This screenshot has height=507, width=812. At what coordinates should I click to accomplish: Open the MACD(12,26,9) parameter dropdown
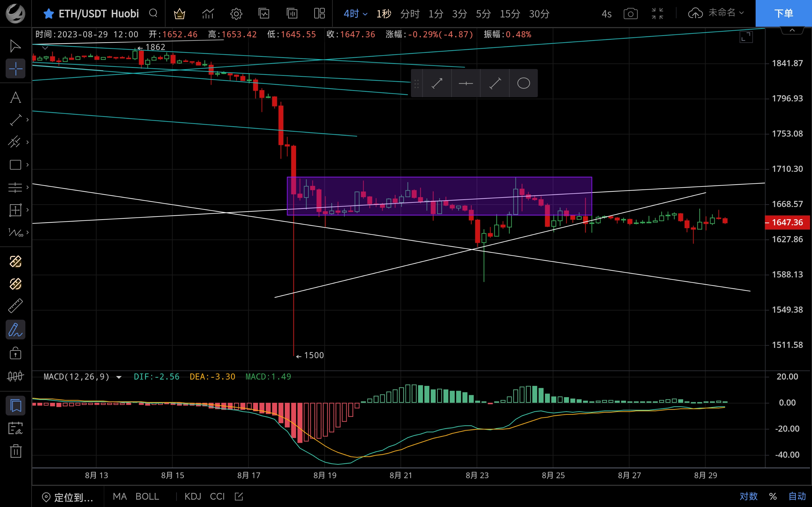pyautogui.click(x=119, y=377)
